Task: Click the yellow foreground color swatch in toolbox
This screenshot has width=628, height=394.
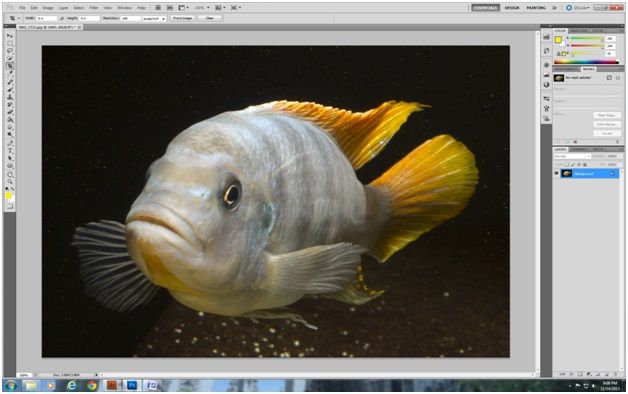Action: 8,196
